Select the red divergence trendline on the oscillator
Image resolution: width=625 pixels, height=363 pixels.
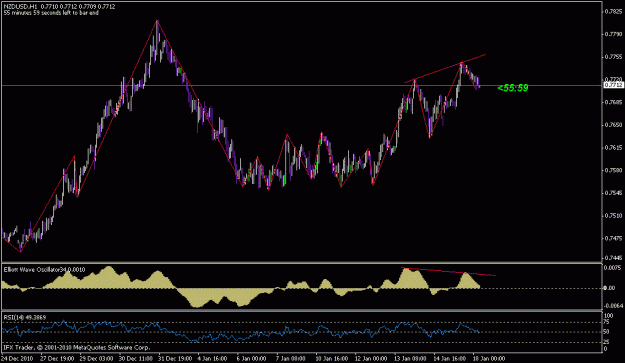tap(448, 271)
